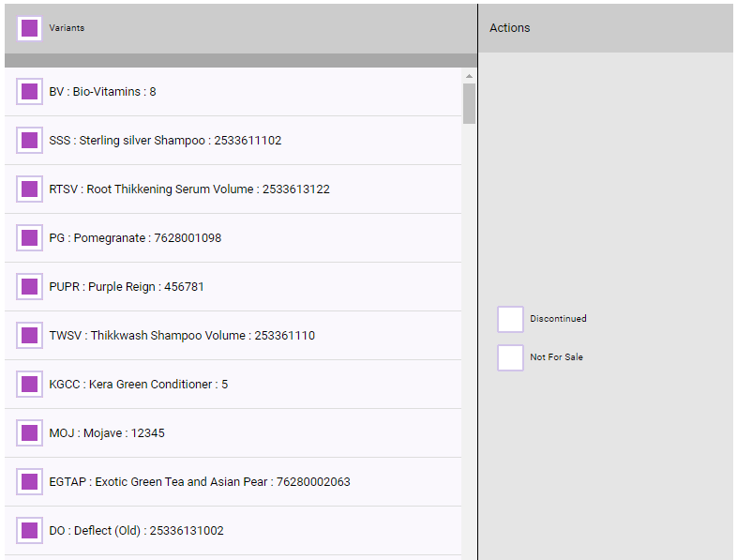Select the Pomegranate 7628001098 row text
737x560 pixels.
point(135,238)
